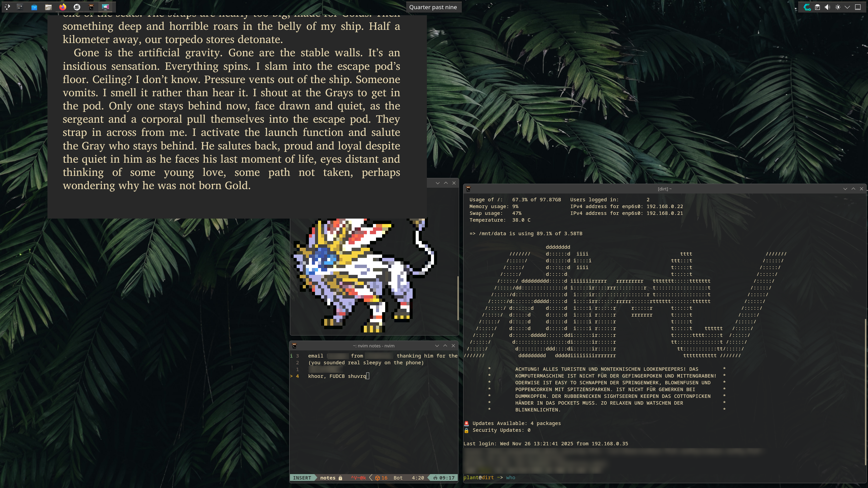Open brightness settings tray icon

[837, 7]
